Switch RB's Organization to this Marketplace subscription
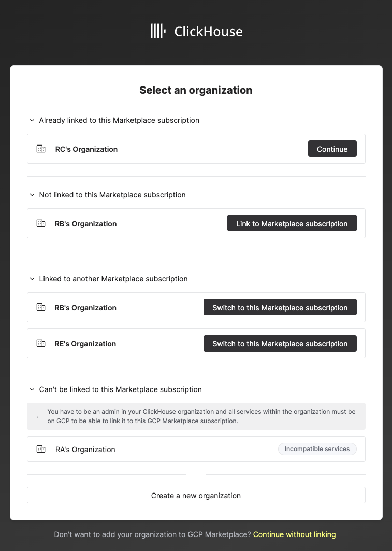Viewport: 392px width, 551px height. [x=280, y=307]
